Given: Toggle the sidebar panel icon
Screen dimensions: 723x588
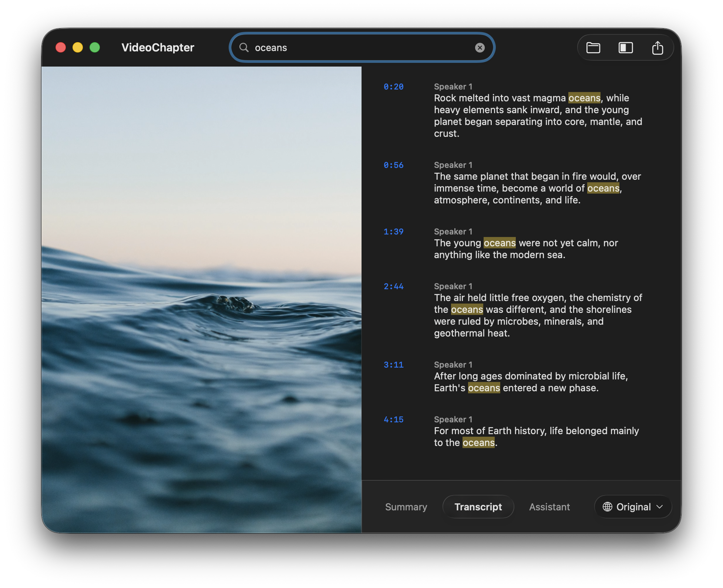Looking at the screenshot, I should [625, 47].
